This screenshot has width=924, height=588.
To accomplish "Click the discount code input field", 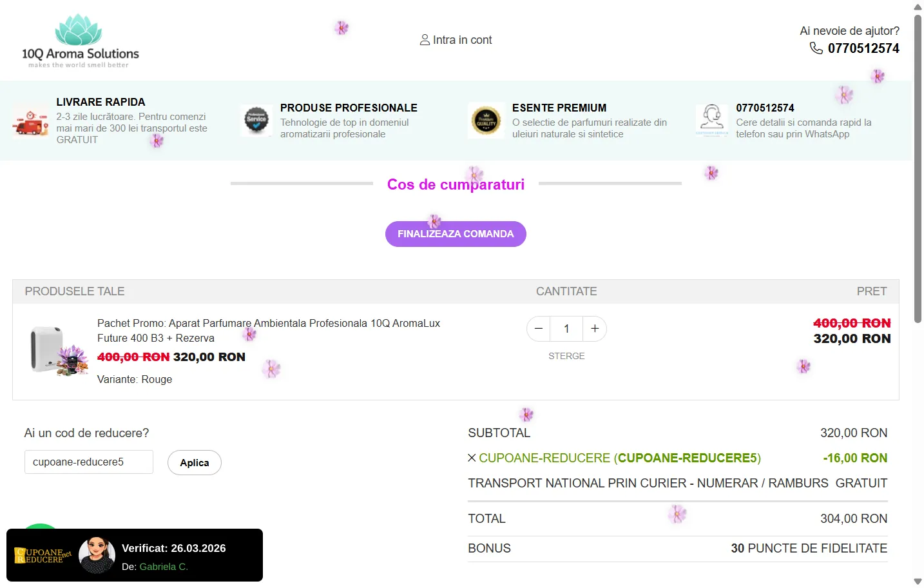I will coord(89,462).
